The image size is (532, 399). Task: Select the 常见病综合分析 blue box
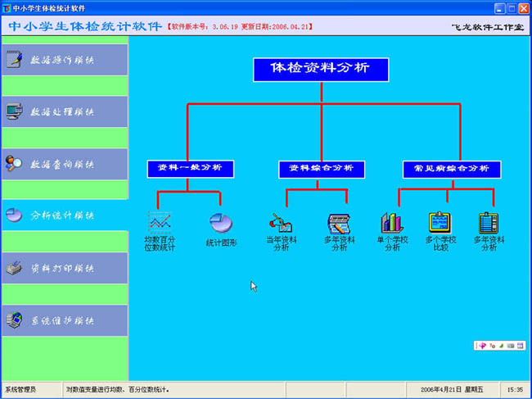452,169
